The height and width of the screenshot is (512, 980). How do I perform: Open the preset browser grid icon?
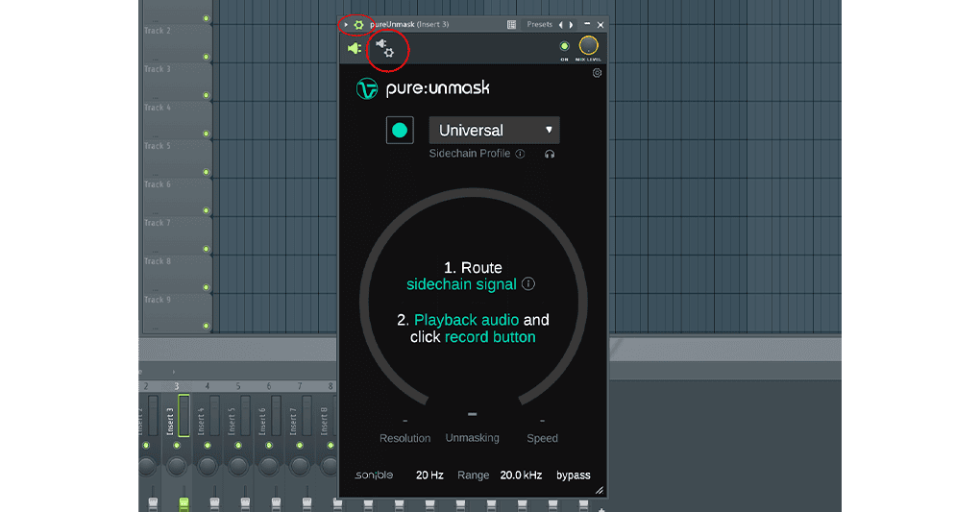(x=511, y=24)
